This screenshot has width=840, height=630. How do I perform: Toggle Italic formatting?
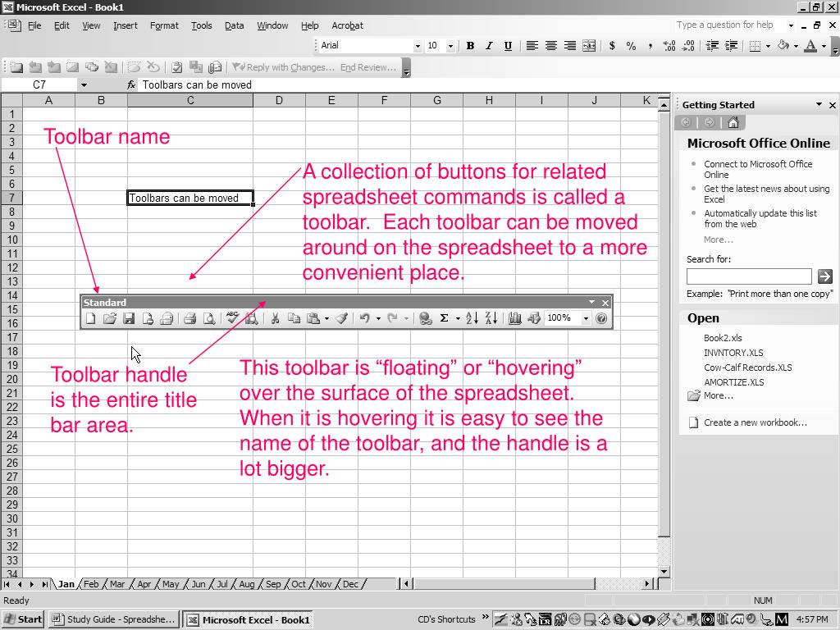tap(489, 46)
